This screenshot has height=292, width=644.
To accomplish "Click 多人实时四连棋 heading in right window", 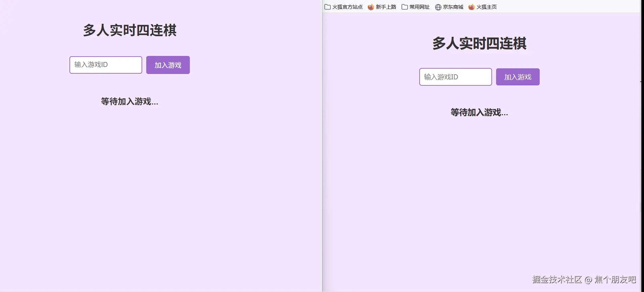I will click(x=479, y=44).
